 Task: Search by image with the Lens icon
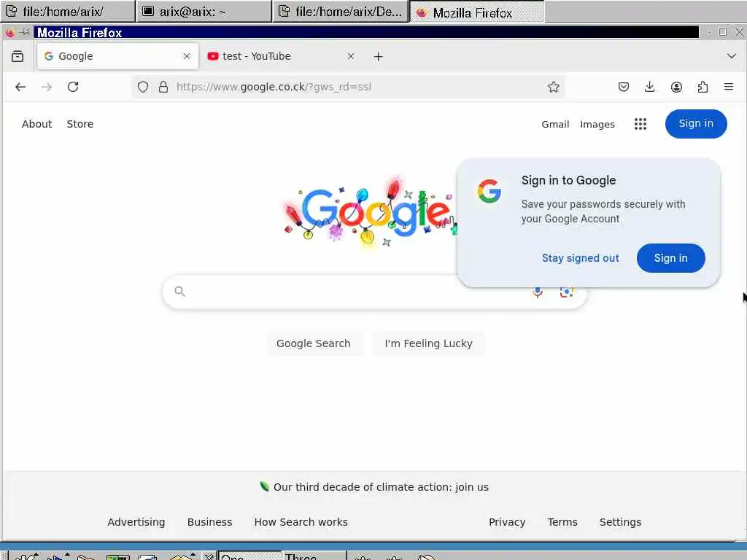[x=566, y=292]
